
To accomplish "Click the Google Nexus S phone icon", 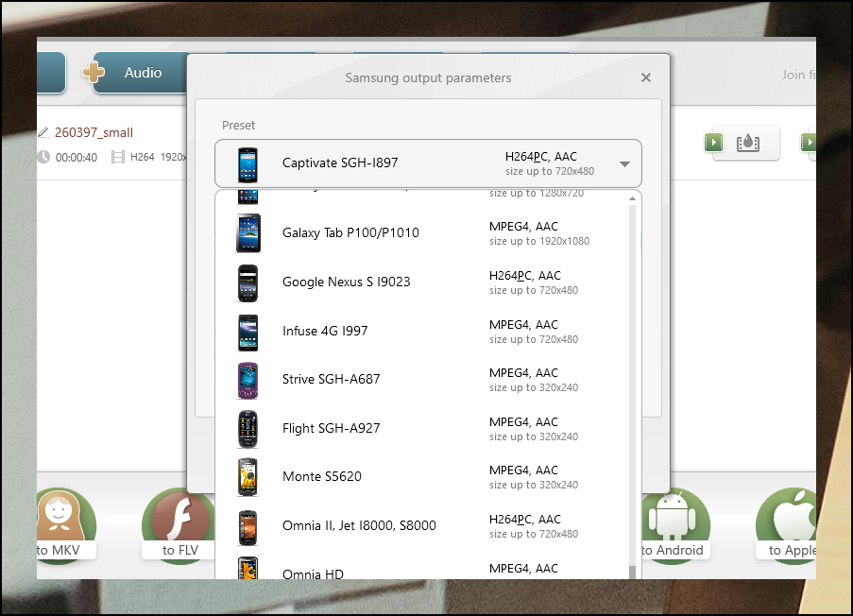I will [x=247, y=283].
